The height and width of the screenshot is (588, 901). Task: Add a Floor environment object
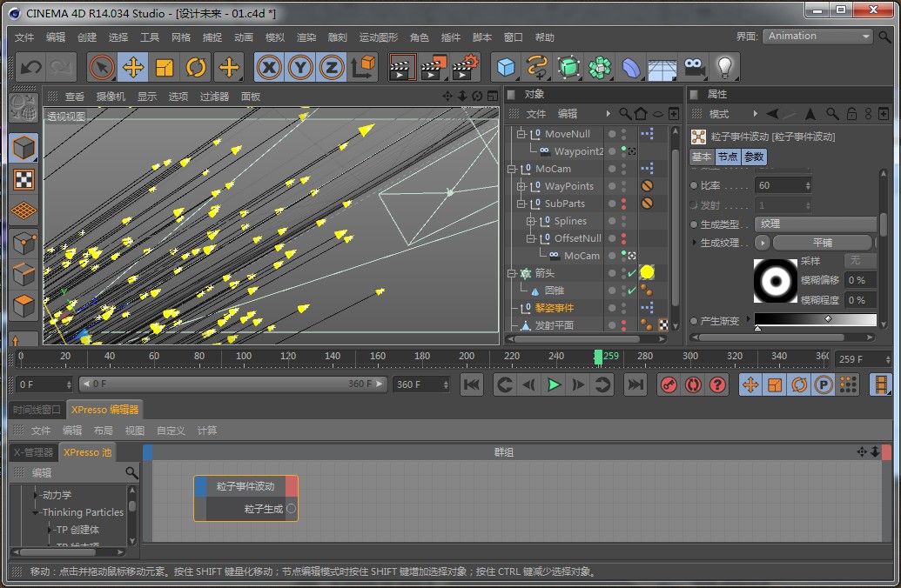(x=662, y=68)
